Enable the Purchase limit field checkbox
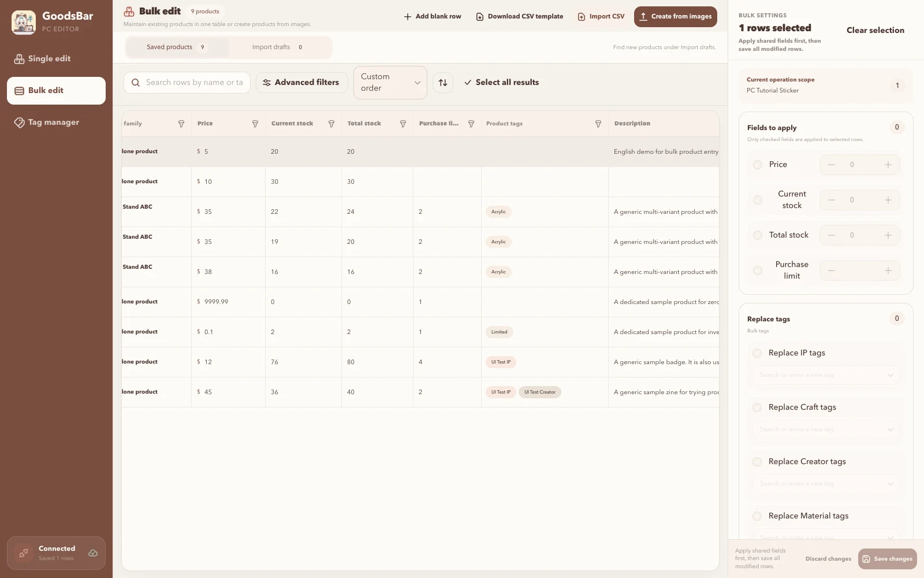The image size is (924, 578). [x=758, y=271]
